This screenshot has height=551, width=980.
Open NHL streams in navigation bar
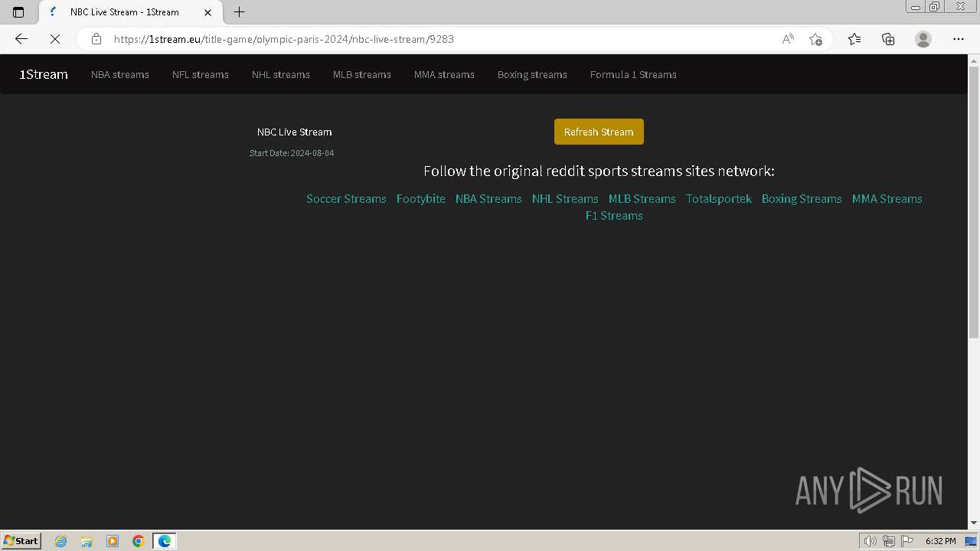tap(281, 74)
